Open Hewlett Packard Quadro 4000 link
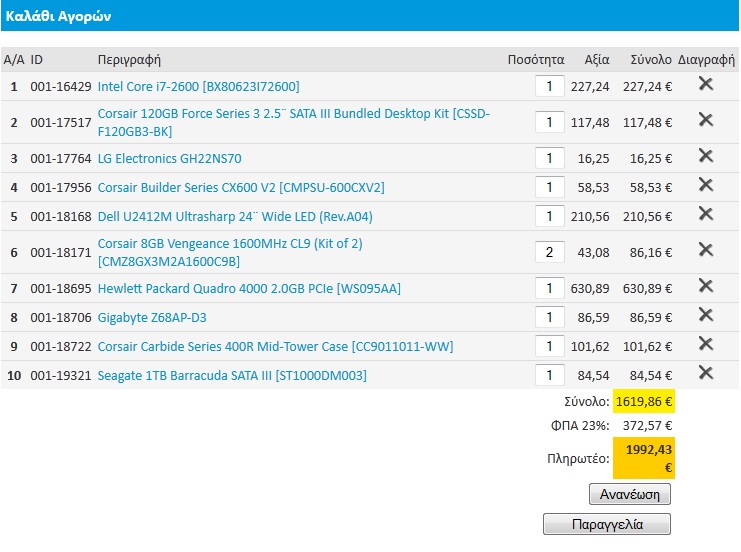The image size is (741, 552). pyautogui.click(x=249, y=288)
